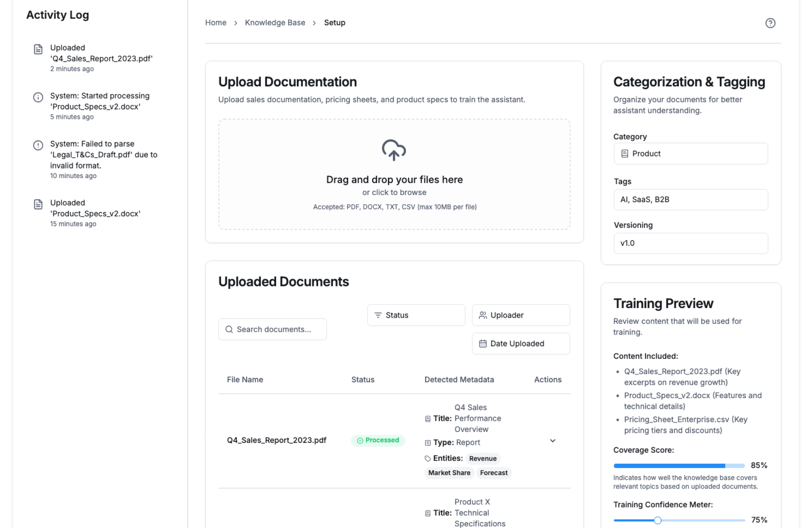Click alert icon beside Failed to parse entry
The width and height of the screenshot is (812, 528).
(38, 146)
